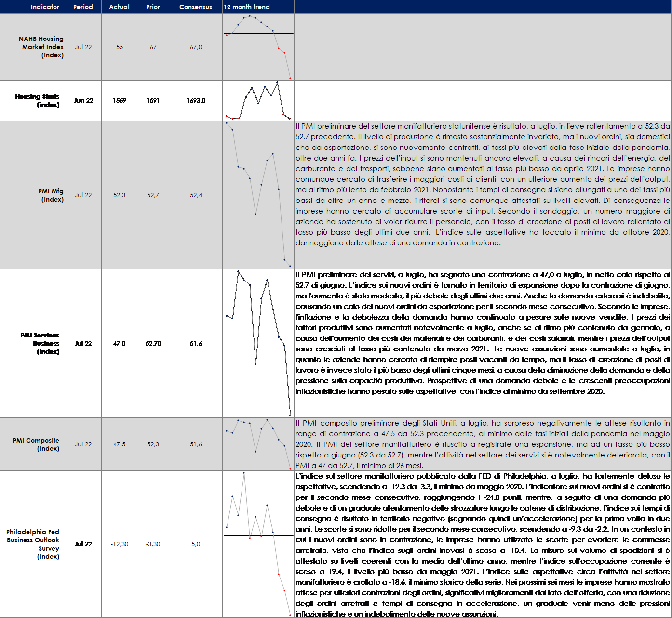672x618 pixels.
Task: Click the Philadelphia Fed actual value -12,30
Action: click(x=120, y=544)
